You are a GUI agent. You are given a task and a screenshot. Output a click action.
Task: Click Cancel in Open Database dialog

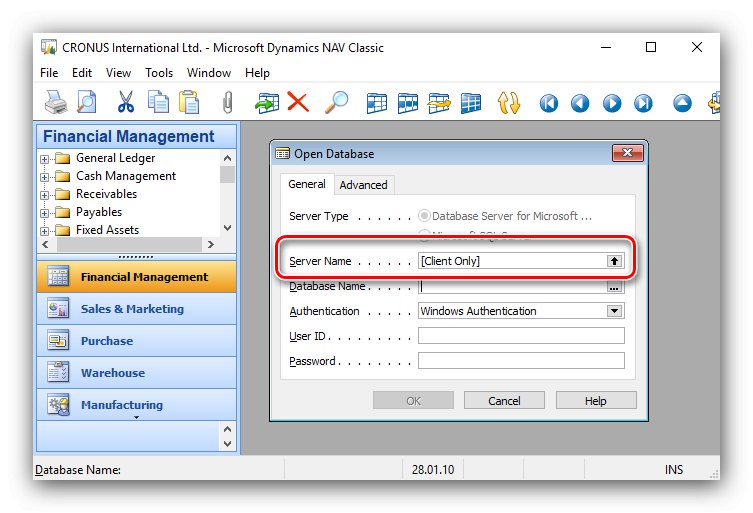click(504, 401)
